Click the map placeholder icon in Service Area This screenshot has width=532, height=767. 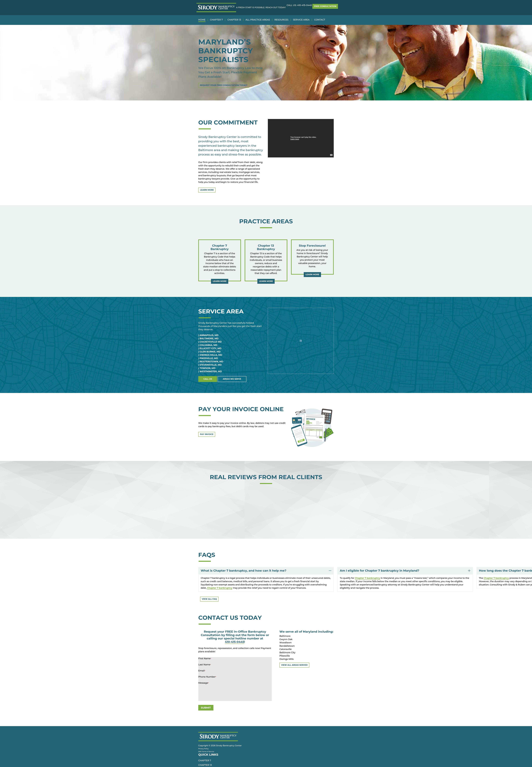pos(301,341)
